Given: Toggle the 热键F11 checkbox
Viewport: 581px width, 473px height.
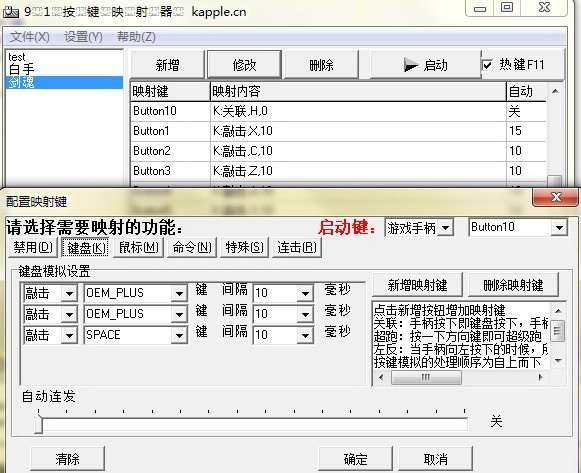Looking at the screenshot, I should click(x=488, y=66).
